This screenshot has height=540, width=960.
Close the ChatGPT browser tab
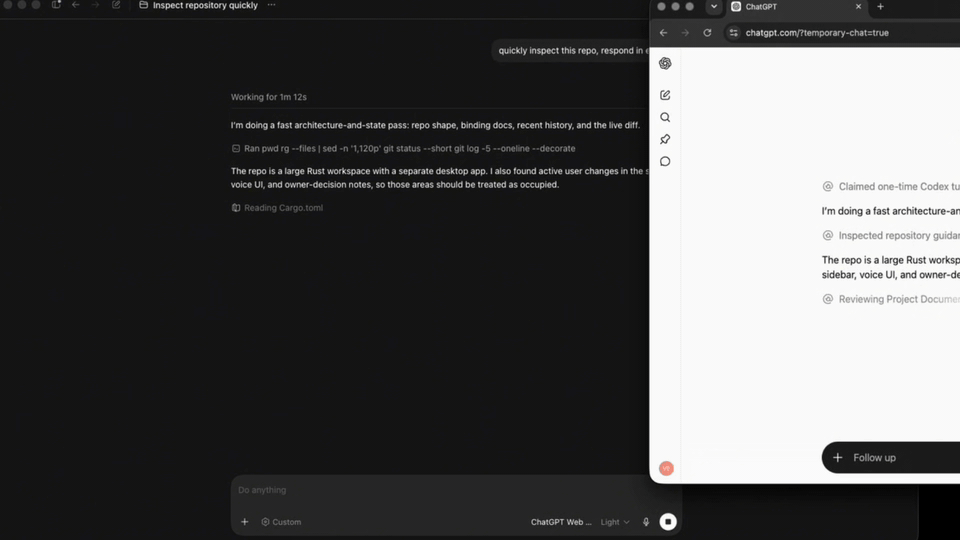tap(858, 7)
